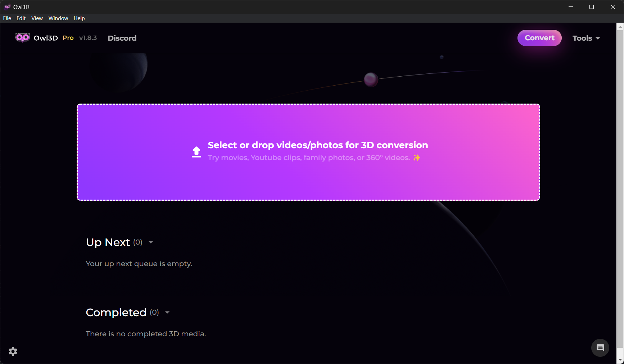Open the chat feedback bubble icon

pos(600,348)
